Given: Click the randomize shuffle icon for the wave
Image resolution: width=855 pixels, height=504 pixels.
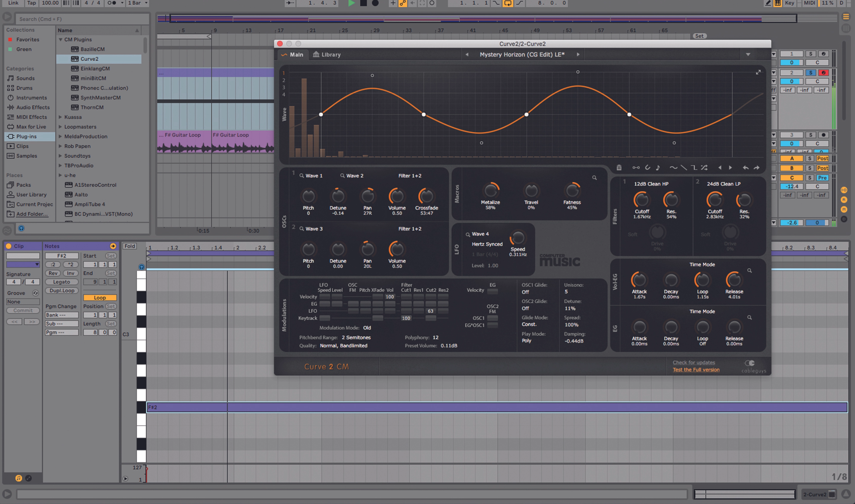Looking at the screenshot, I should pyautogui.click(x=705, y=167).
